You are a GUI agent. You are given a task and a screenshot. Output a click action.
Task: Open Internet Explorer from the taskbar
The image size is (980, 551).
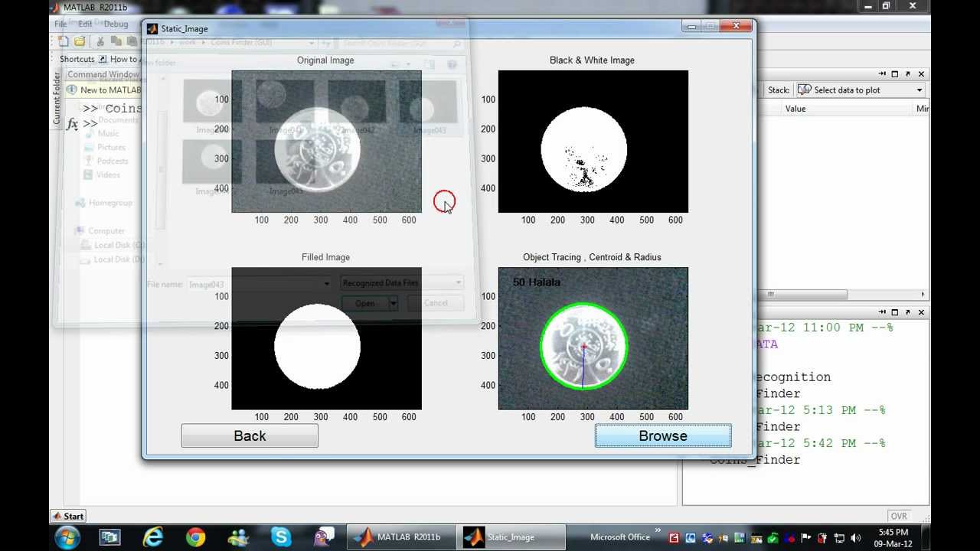(153, 537)
